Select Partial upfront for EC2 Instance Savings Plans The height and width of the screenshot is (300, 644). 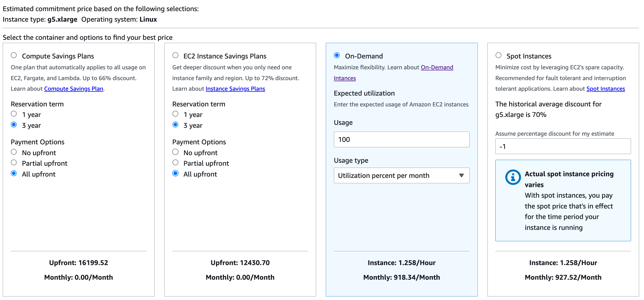pos(175,162)
